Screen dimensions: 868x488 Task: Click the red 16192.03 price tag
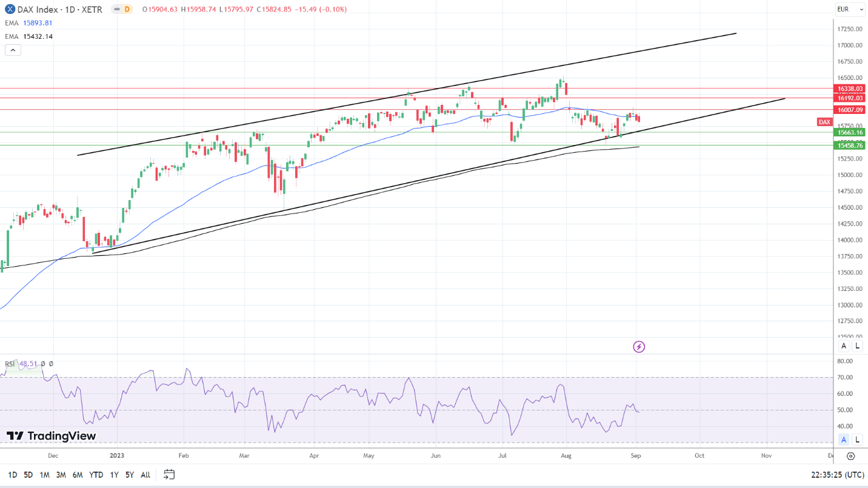pos(850,98)
